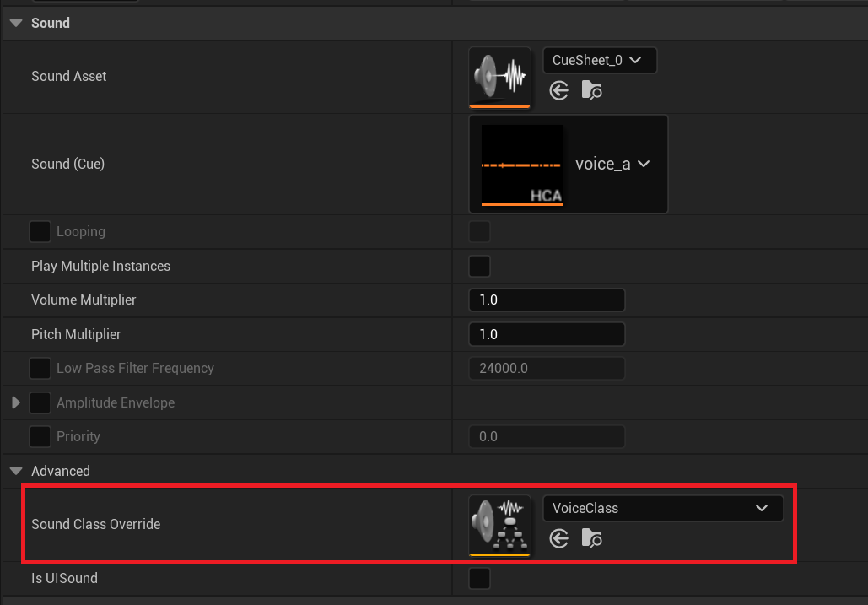Screen dimensions: 868x605
Task: Click the Volume Multiplier value field
Action: [x=546, y=300]
